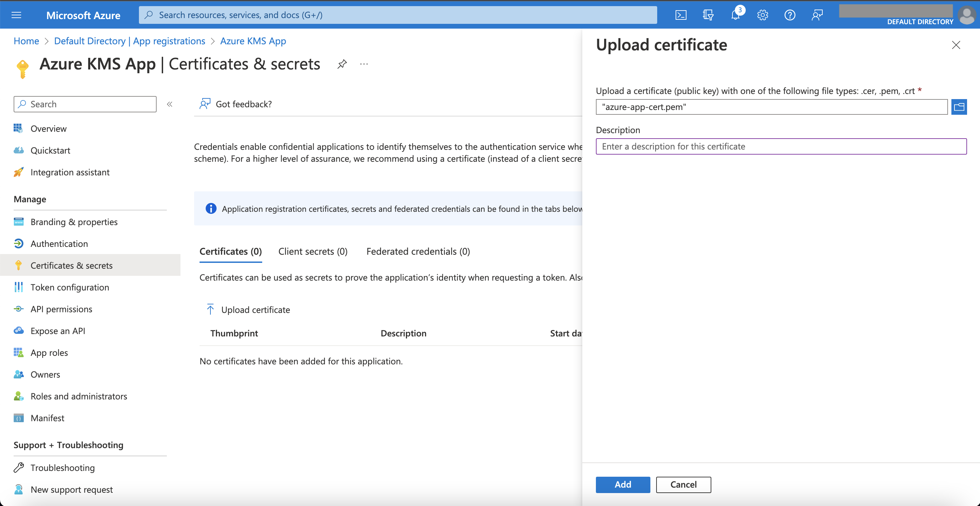Open Azure KMS App breadcrumb
Image resolution: width=980 pixels, height=506 pixels.
point(253,41)
